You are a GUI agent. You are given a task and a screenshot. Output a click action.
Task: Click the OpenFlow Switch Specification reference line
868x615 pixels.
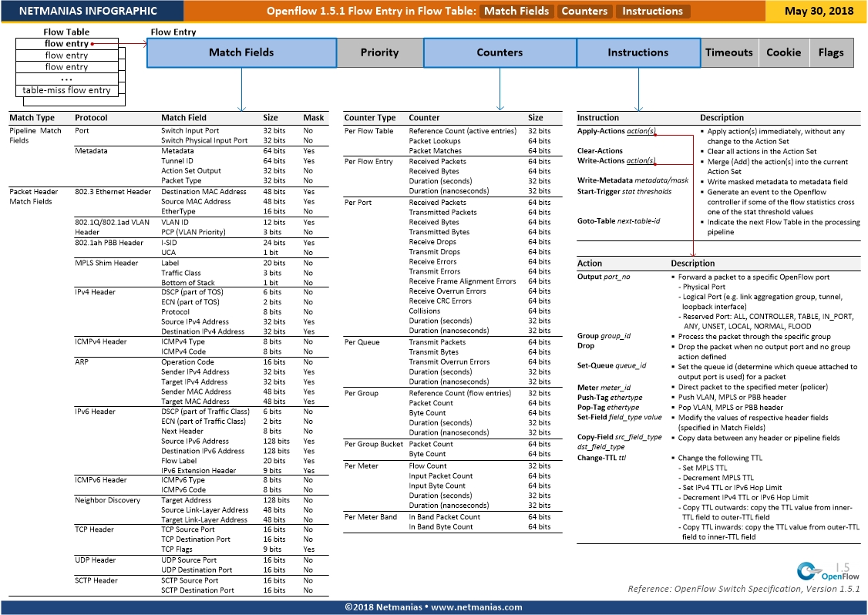click(743, 589)
